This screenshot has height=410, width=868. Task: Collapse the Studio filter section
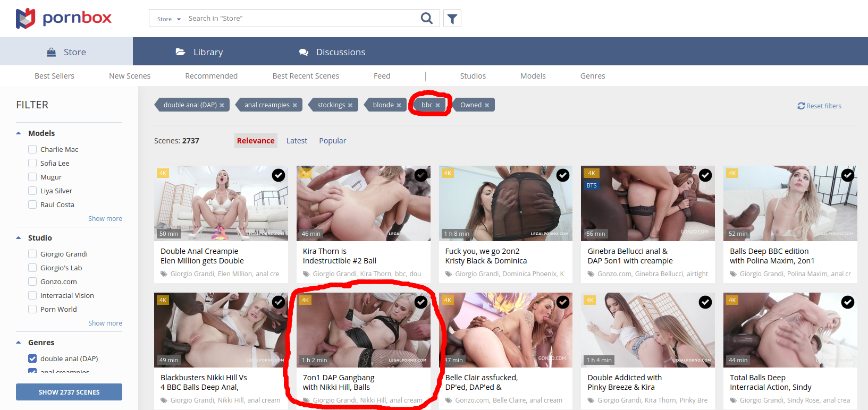(19, 238)
